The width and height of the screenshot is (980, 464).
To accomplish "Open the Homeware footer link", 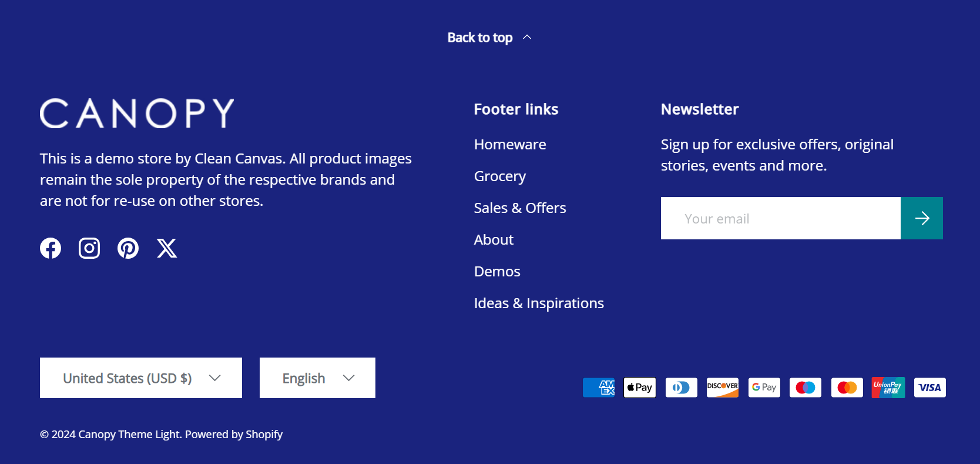I will (x=510, y=145).
